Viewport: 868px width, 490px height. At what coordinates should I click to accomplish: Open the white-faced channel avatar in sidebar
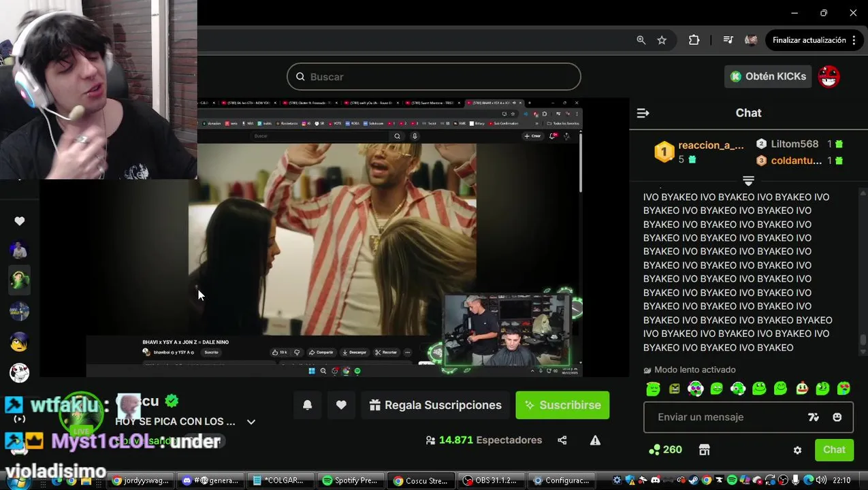(x=19, y=372)
